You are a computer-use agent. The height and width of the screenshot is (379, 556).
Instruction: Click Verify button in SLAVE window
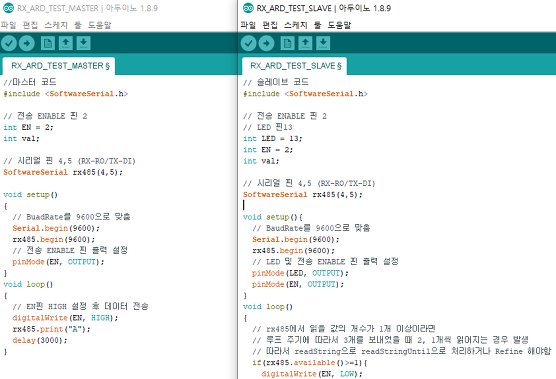pos(249,43)
